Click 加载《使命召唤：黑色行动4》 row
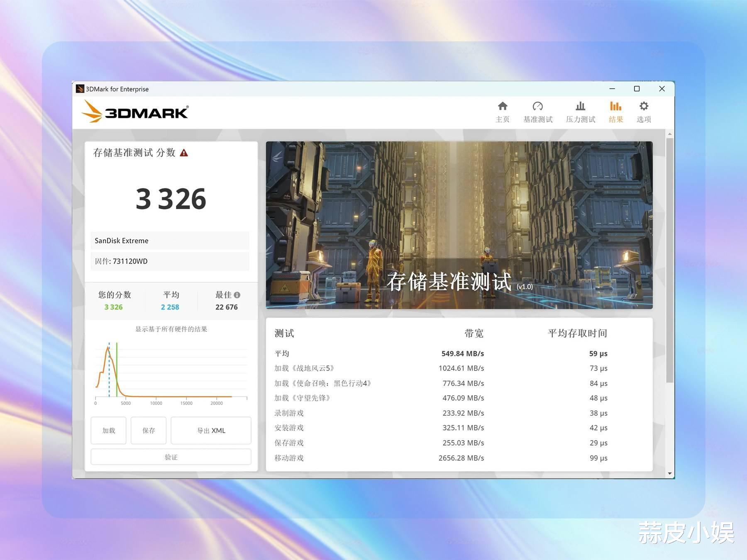The image size is (747, 560). pos(441,383)
